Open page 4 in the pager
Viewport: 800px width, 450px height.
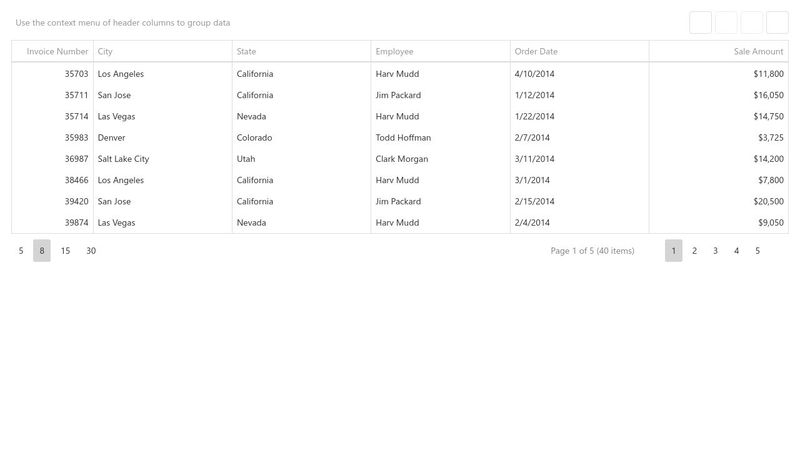pos(736,251)
